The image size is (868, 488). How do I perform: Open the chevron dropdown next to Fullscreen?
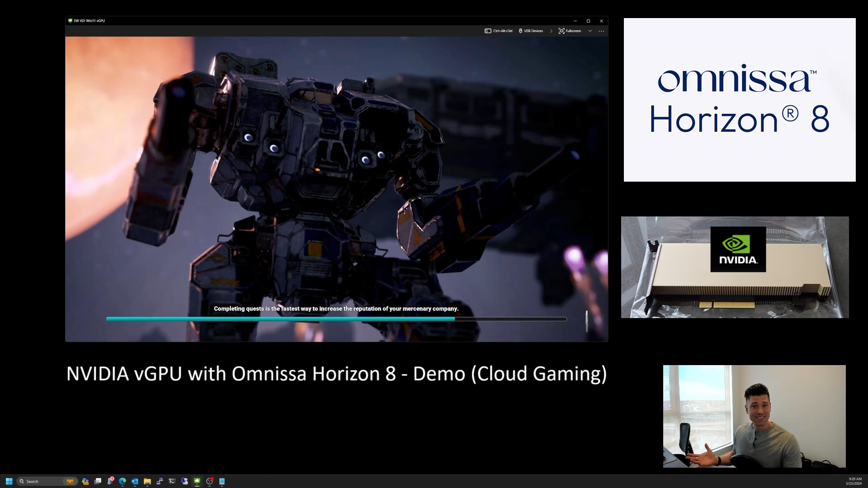click(x=590, y=31)
